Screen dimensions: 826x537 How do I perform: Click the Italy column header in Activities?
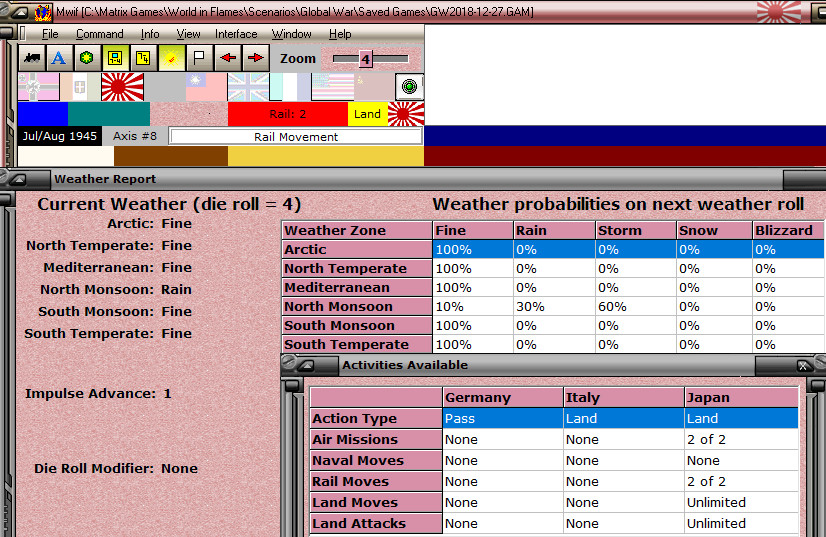click(x=624, y=397)
